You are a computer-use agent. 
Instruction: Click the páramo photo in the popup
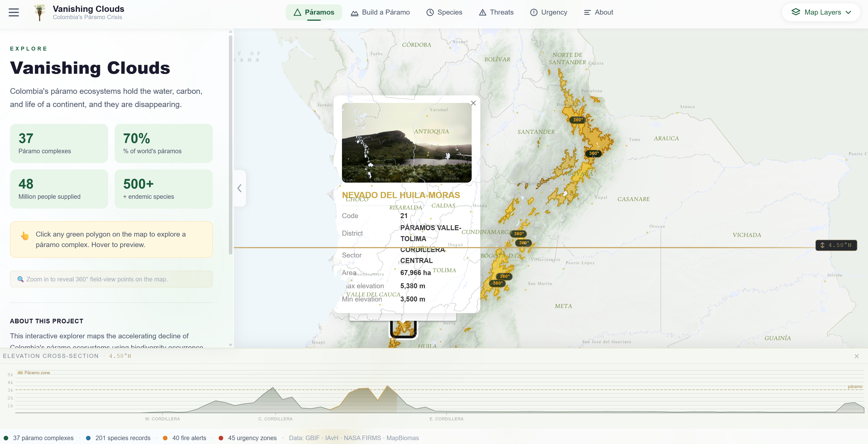(x=406, y=143)
